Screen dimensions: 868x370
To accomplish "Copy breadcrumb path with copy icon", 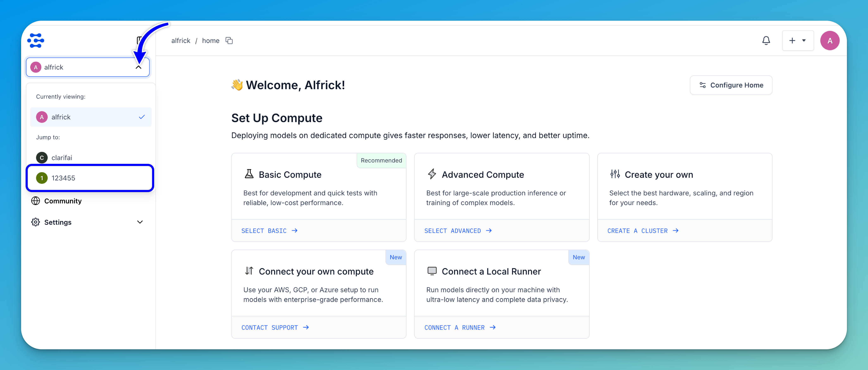I will click(229, 41).
